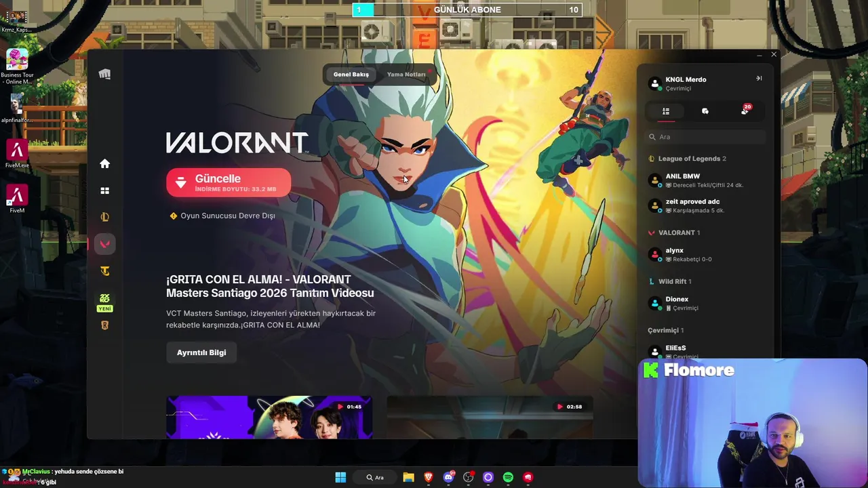The height and width of the screenshot is (488, 868).
Task: Open alpnfinalfor desktop file
Action: (16, 108)
